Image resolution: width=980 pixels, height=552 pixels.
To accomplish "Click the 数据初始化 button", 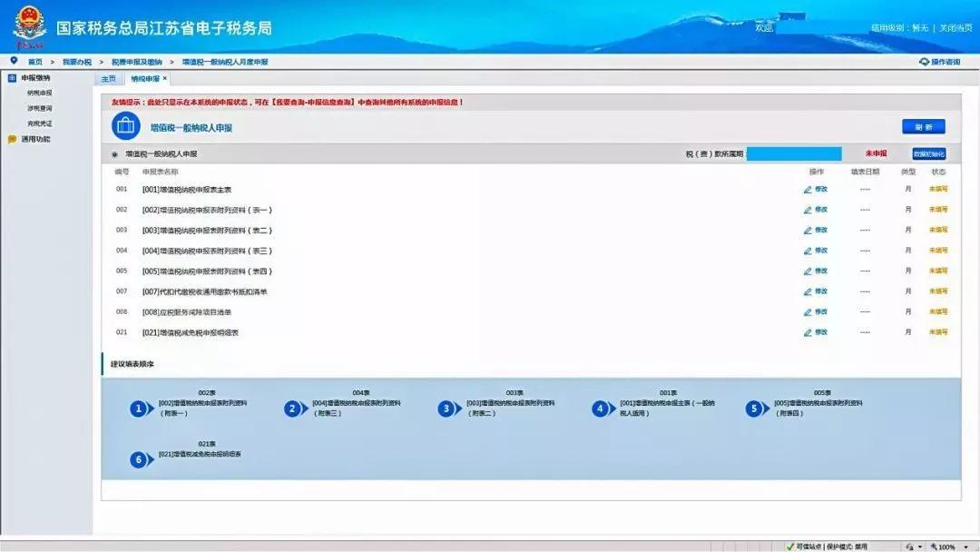I will (x=929, y=153).
